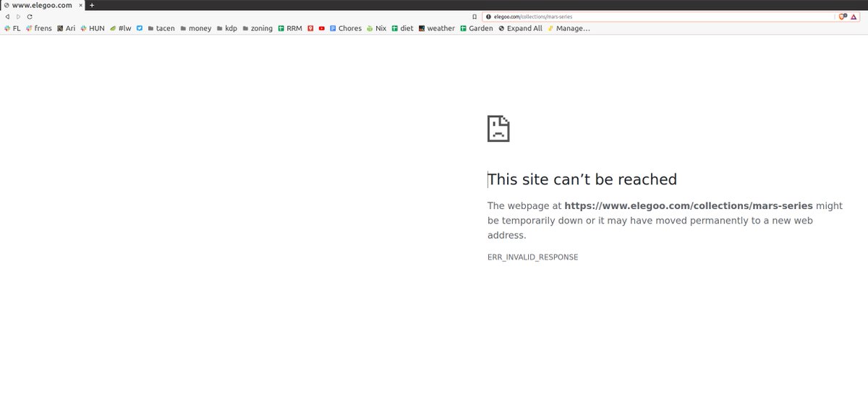Viewport: 868px width, 400px height.
Task: Click the "This site can’t be reached" heading
Action: 582,179
